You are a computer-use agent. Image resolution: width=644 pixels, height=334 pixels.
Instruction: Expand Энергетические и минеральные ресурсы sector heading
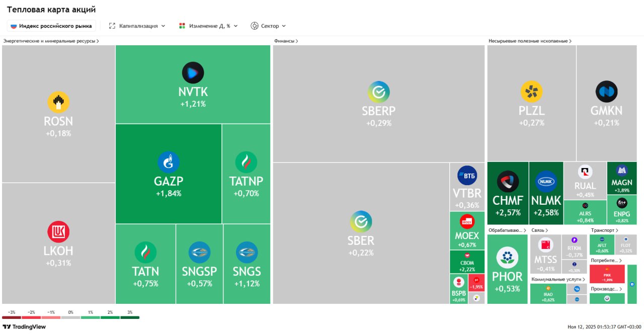coord(51,41)
